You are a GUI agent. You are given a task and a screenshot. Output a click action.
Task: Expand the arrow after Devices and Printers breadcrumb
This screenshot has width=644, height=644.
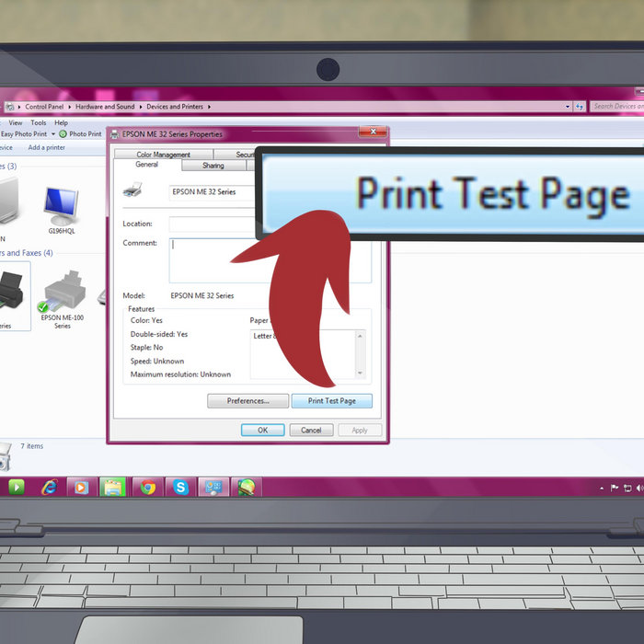209,107
